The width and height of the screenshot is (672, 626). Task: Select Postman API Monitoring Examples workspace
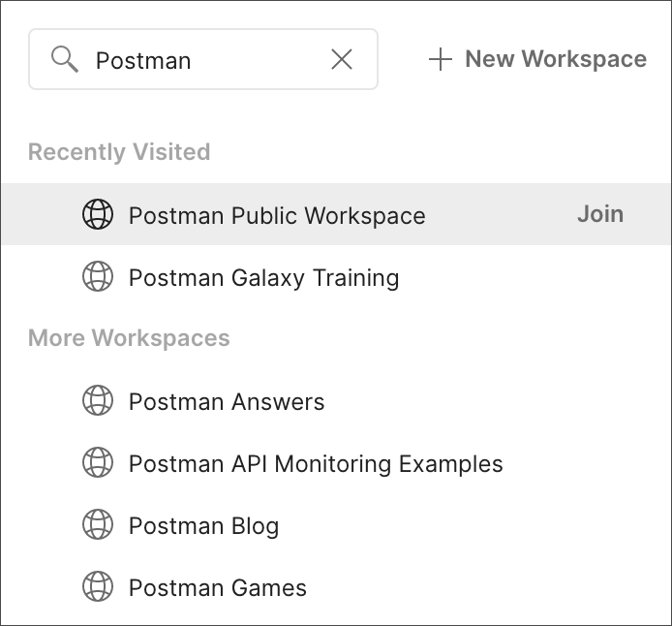316,464
